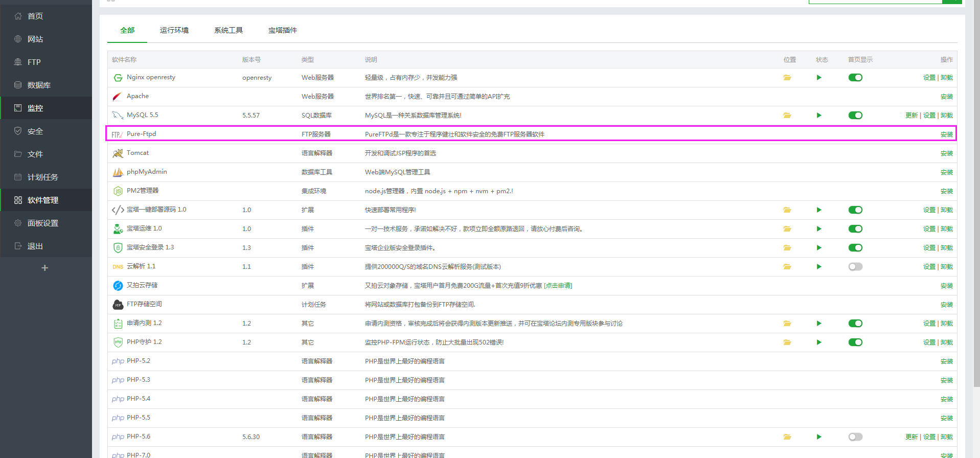Enable homepage display for 云解析
Screen dimensions: 980x458
tap(855, 267)
